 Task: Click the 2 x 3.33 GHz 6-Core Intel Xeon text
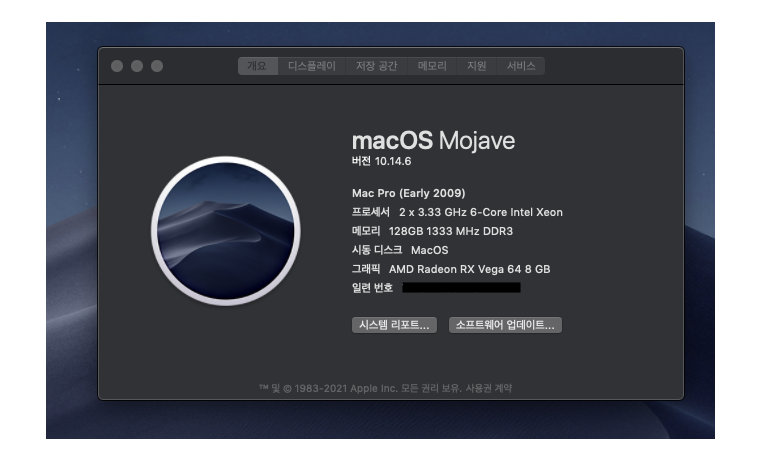(x=481, y=212)
